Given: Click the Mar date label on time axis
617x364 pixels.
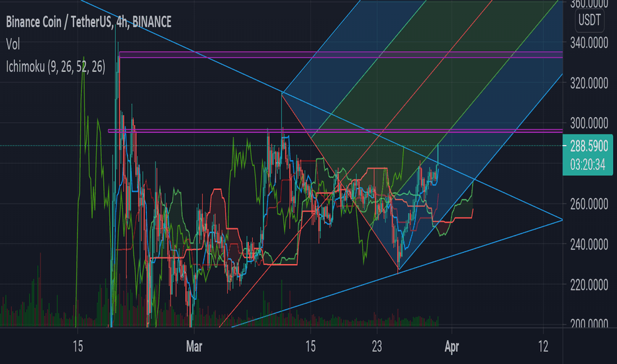Looking at the screenshot, I should [194, 347].
